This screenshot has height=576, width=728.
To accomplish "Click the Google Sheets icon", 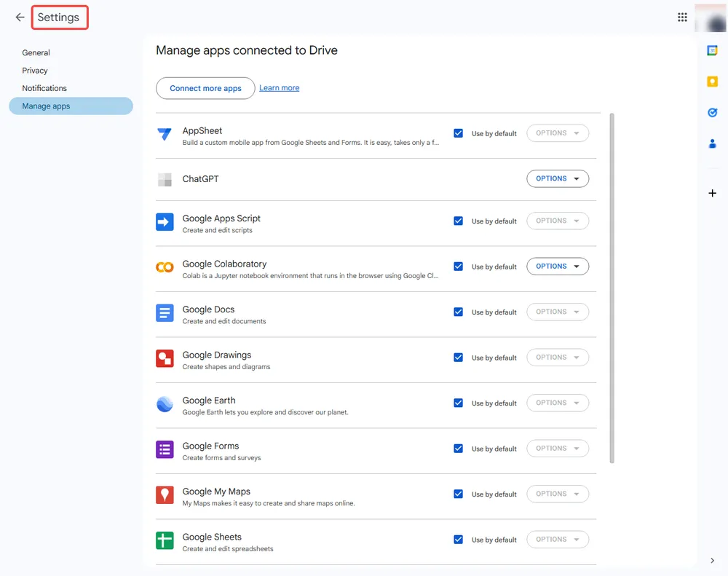I will click(x=165, y=541).
